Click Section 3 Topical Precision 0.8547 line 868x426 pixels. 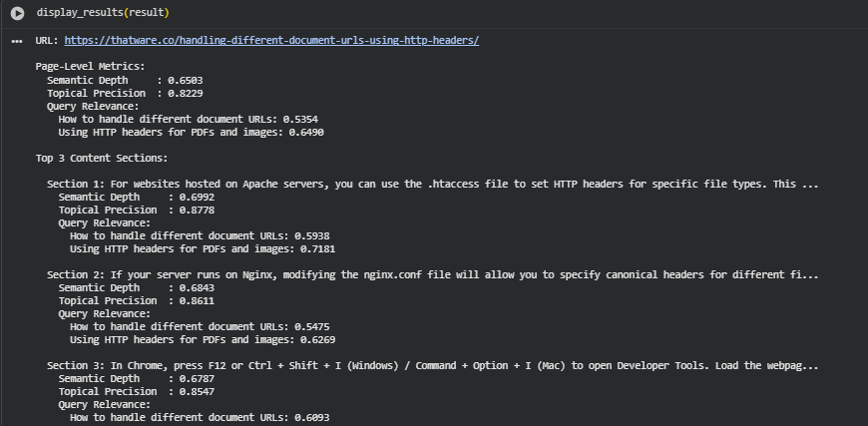[136, 391]
